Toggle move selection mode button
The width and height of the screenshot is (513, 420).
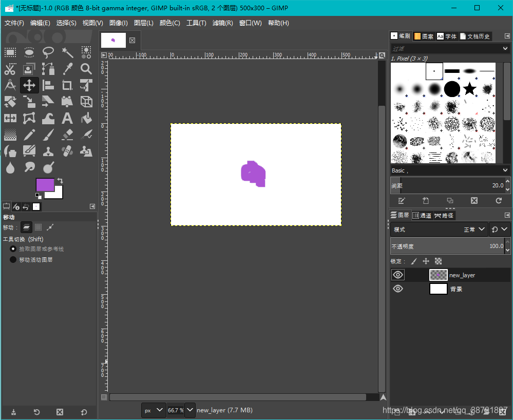(39, 227)
